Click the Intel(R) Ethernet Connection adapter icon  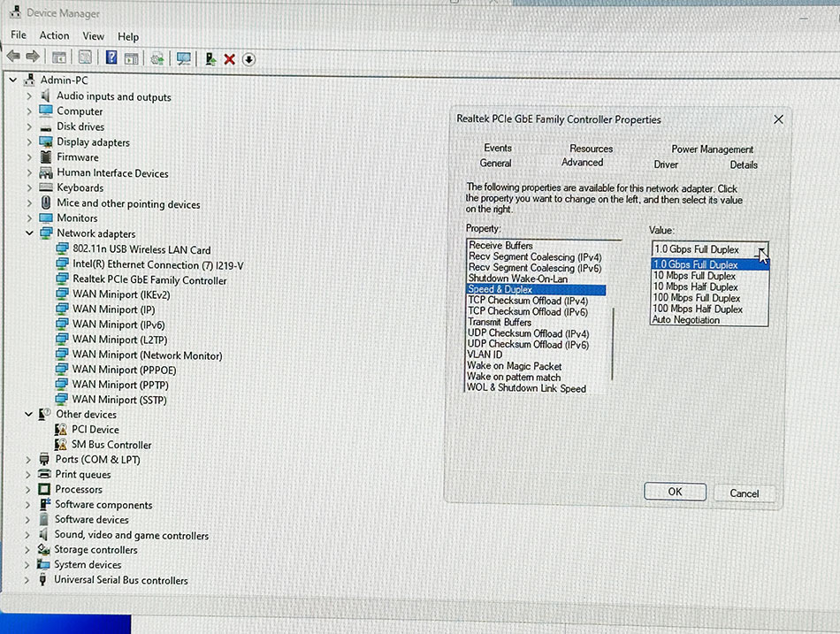63,264
